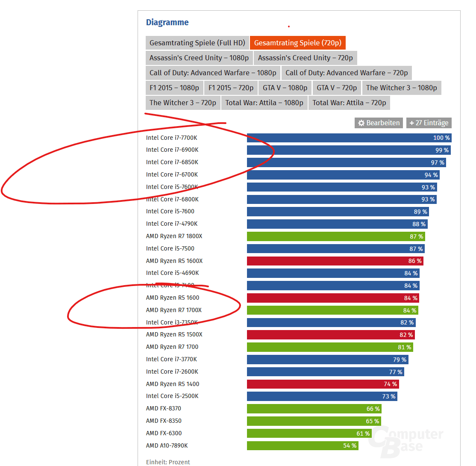Click the AMD Ryzen R5 1600X label
Viewport: 476px width, 466px height.
pyautogui.click(x=174, y=261)
